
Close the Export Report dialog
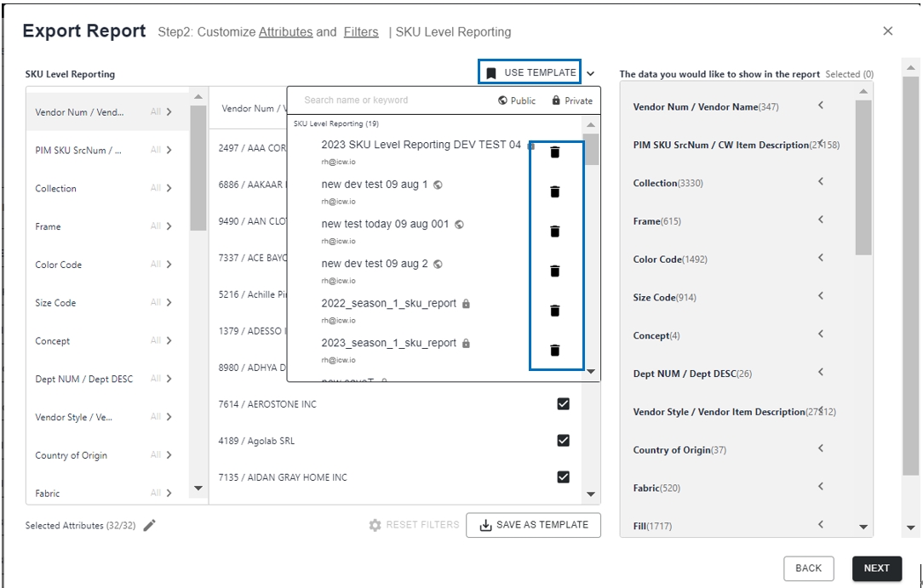887,31
